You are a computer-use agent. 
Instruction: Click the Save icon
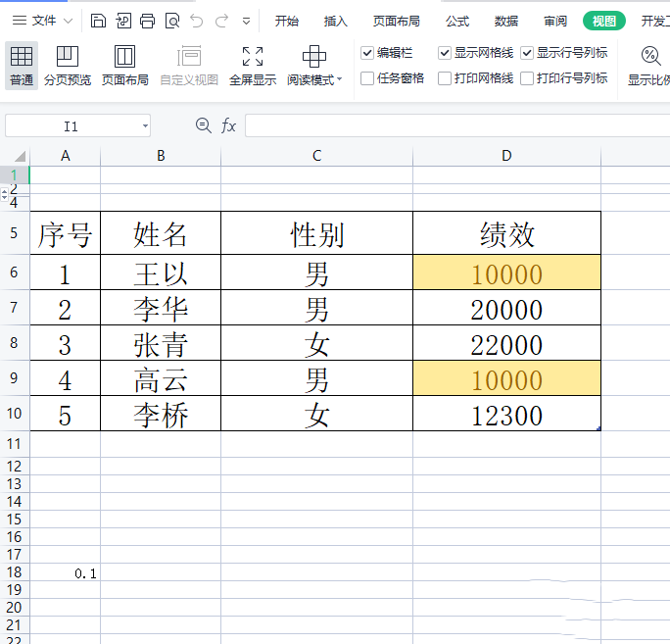coord(98,21)
